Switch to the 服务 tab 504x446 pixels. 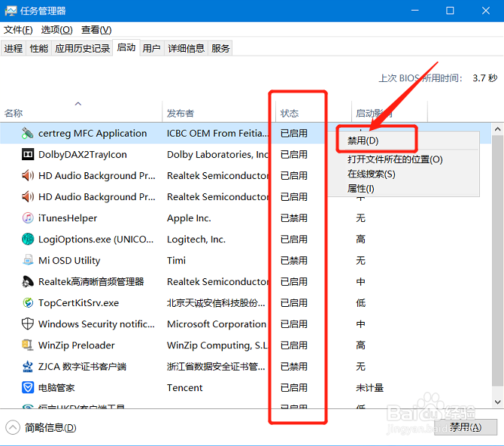(x=220, y=49)
